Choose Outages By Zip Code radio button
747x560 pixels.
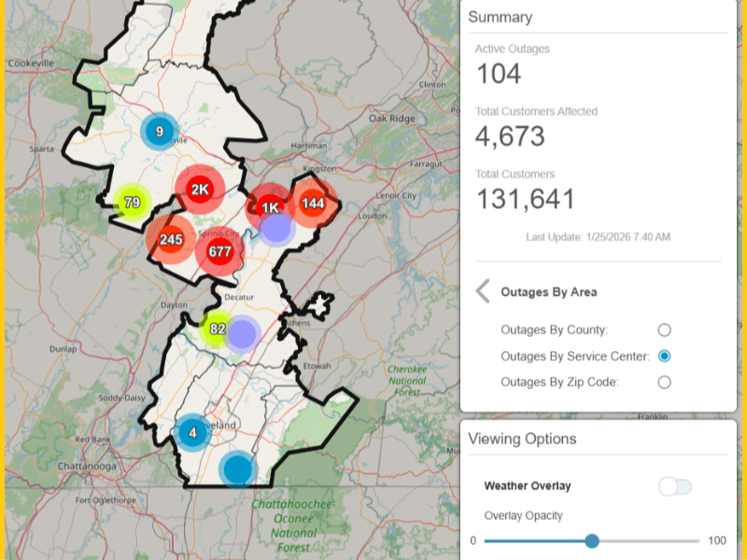pos(664,382)
